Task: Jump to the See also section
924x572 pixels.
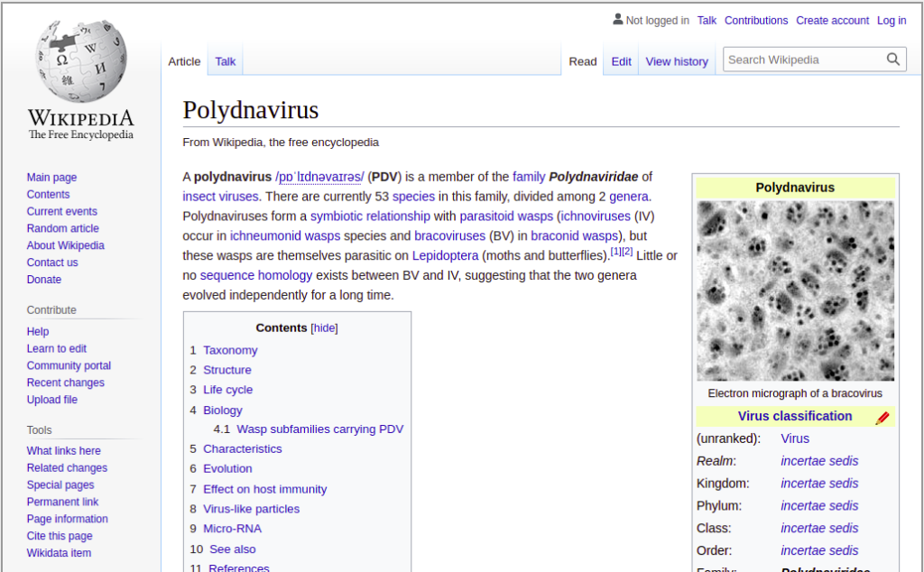Action: tap(233, 549)
